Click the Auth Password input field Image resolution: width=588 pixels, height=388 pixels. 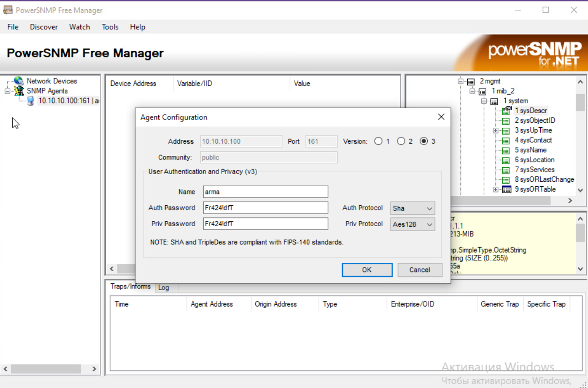(266, 208)
